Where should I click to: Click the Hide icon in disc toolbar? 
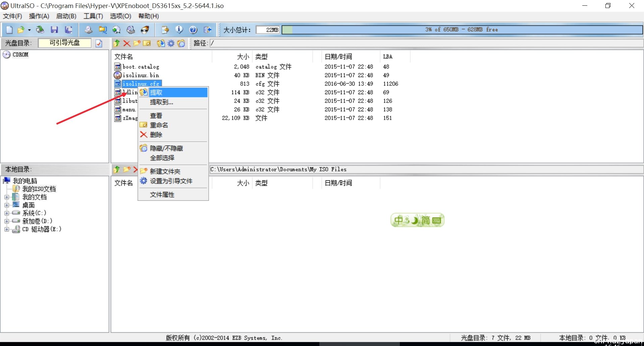181,43
